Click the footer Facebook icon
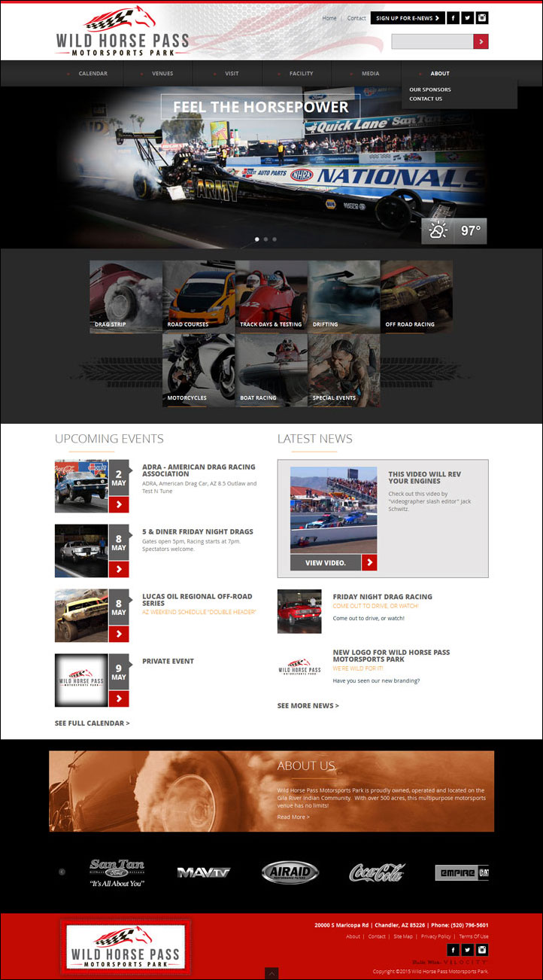 pyautogui.click(x=454, y=950)
